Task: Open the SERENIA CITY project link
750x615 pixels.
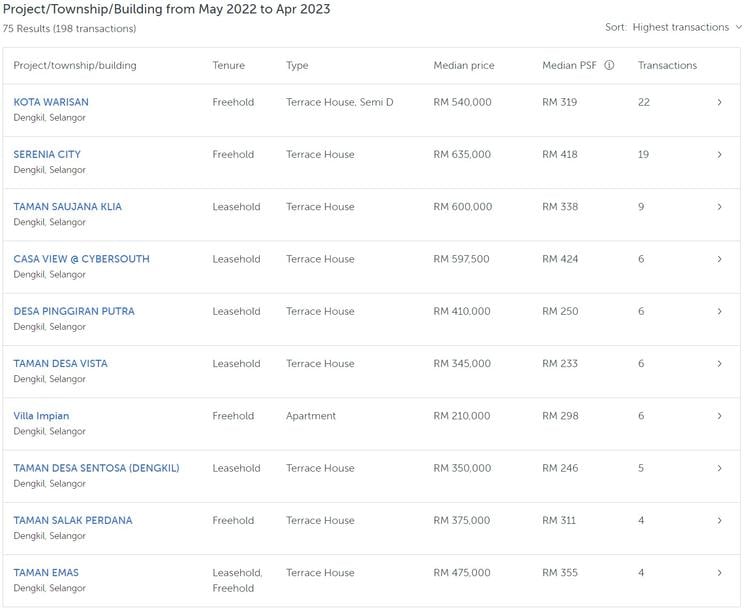Action: [47, 154]
